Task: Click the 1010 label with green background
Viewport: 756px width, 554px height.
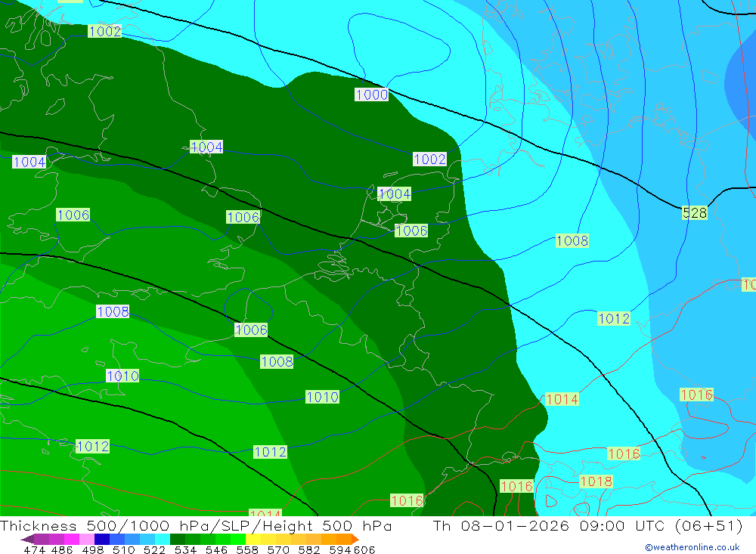Action: (322, 397)
